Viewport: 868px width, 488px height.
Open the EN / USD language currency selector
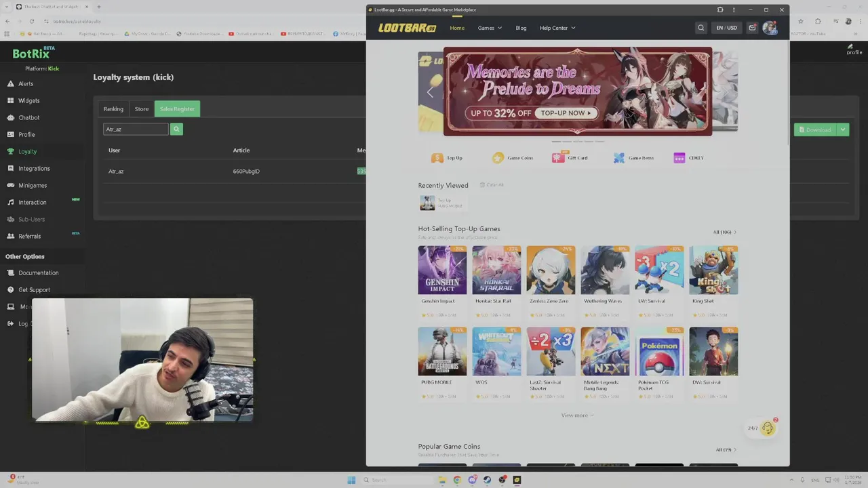726,28
